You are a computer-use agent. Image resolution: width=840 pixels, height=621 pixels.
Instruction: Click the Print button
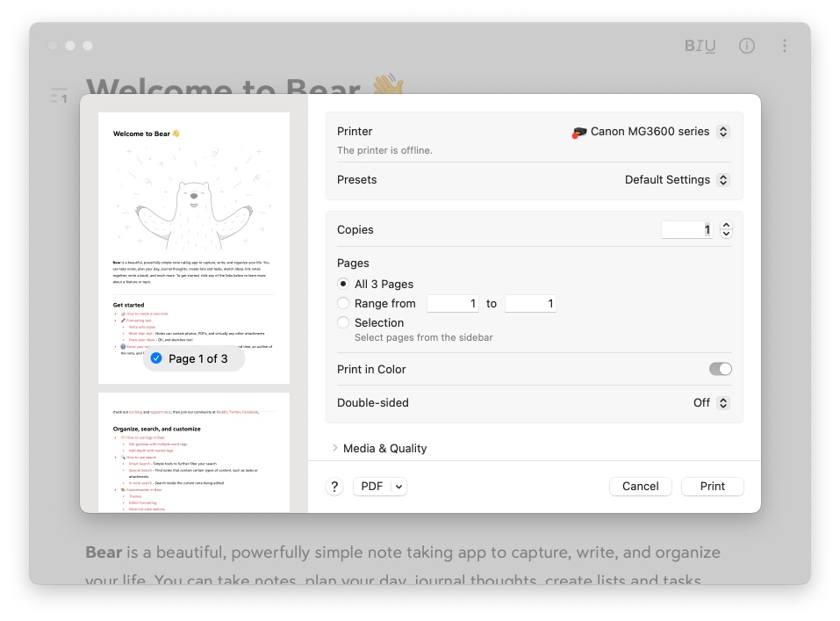(x=712, y=487)
